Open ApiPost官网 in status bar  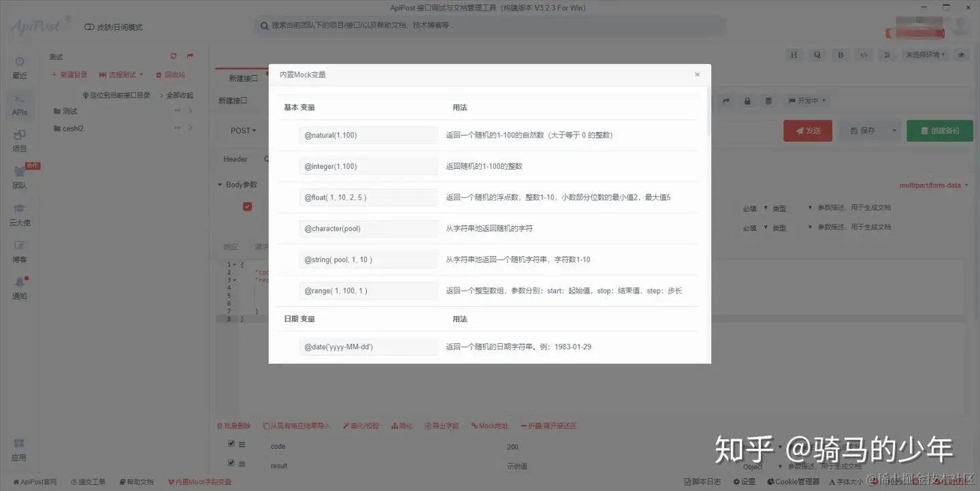point(35,482)
